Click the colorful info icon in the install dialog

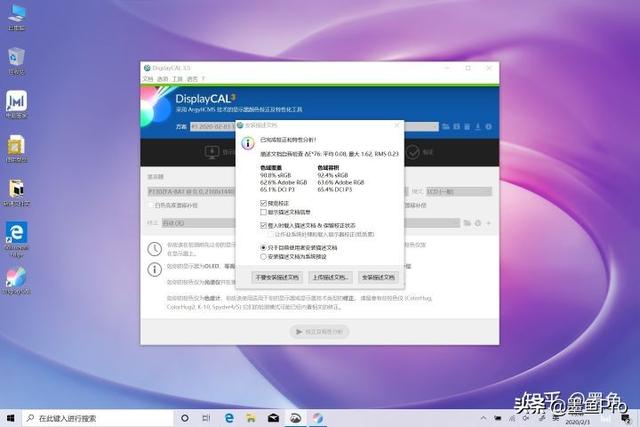(248, 143)
